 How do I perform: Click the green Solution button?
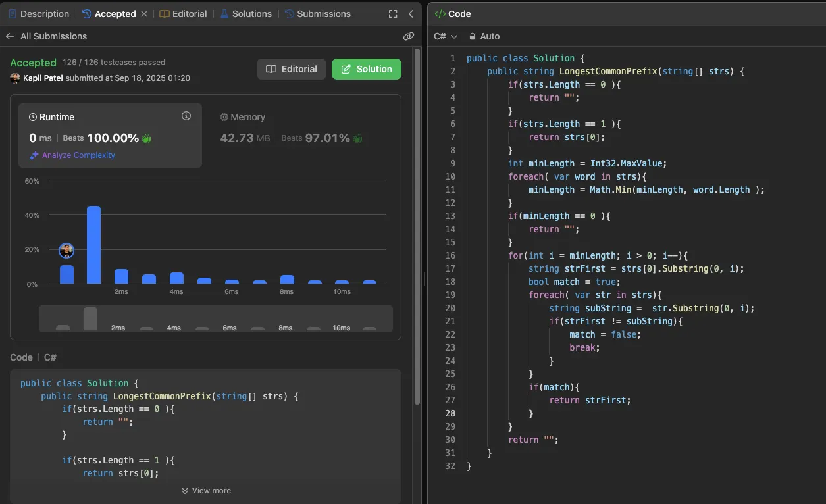(x=366, y=68)
